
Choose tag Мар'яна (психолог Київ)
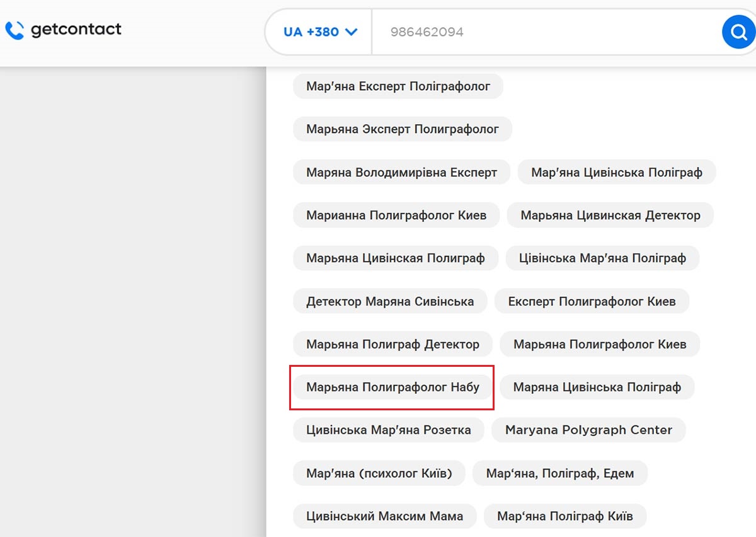(379, 473)
